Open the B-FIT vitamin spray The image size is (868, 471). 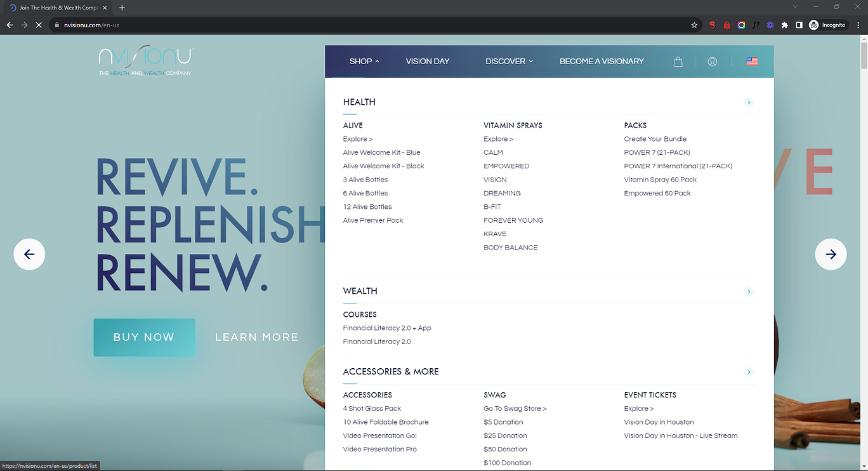coord(492,207)
